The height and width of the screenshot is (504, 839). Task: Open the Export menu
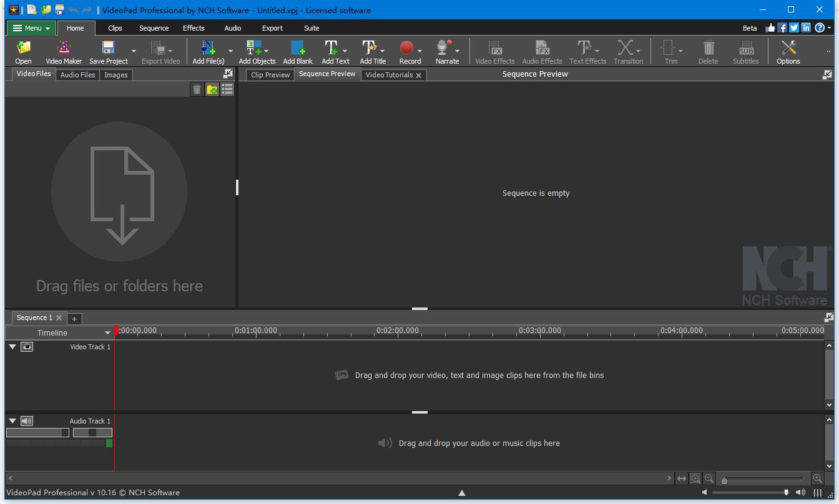273,28
